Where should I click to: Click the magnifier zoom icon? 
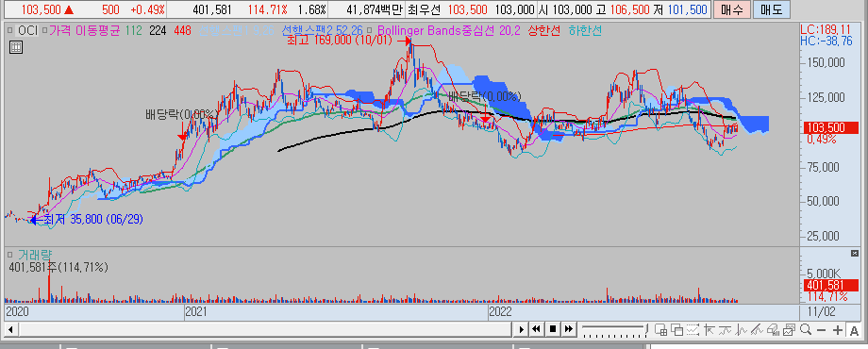(x=806, y=329)
